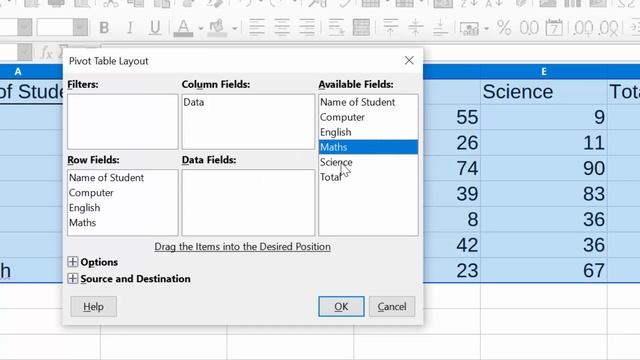This screenshot has height=360, width=640.
Task: Select Name of Student in Row Fields
Action: coord(122,178)
